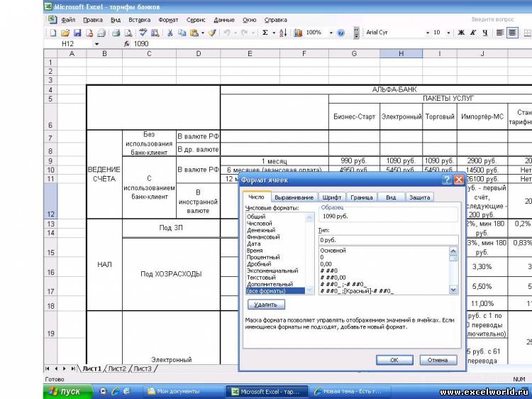
Task: Toggle Center alignment in the toolbar
Action: click(x=512, y=33)
